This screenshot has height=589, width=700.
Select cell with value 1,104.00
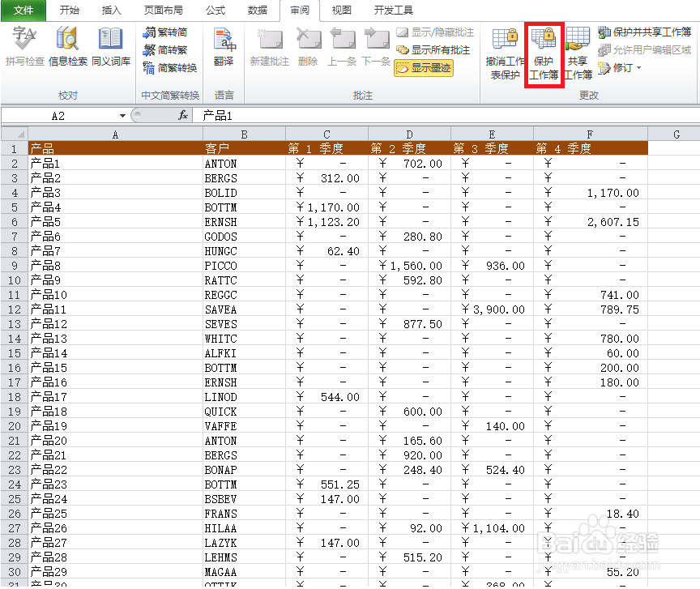pyautogui.click(x=492, y=528)
